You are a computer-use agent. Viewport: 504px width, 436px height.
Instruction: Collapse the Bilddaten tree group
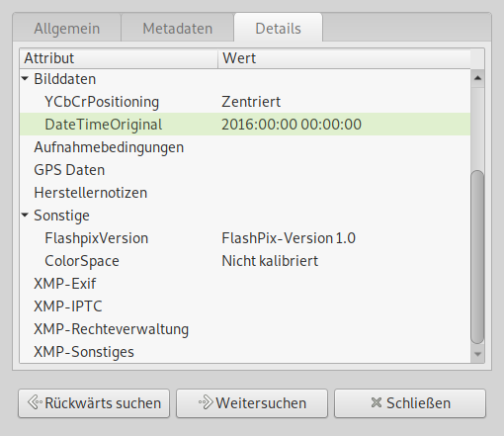coord(25,79)
